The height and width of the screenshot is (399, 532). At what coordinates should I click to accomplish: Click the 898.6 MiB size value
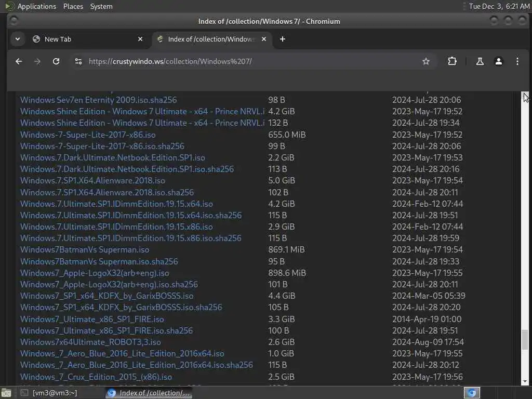pos(287,273)
